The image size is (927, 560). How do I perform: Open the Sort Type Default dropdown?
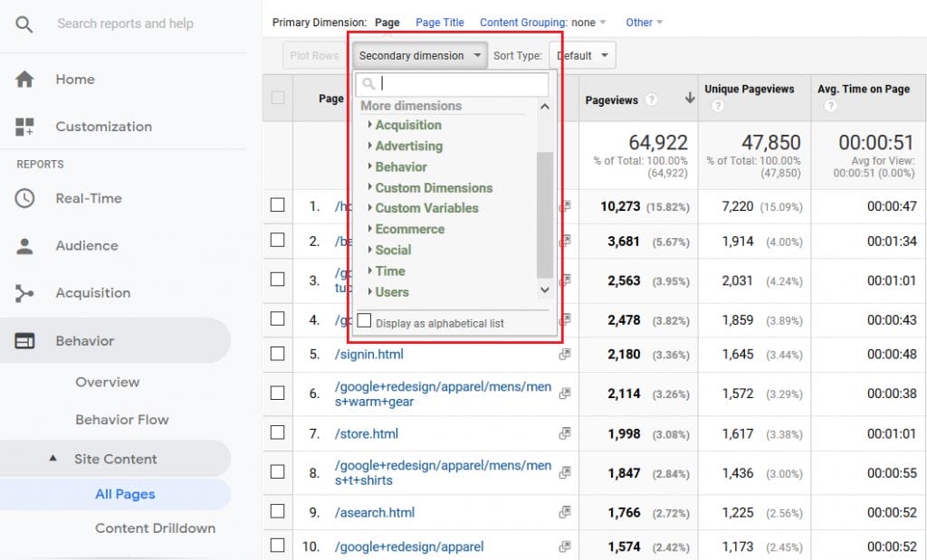[582, 55]
